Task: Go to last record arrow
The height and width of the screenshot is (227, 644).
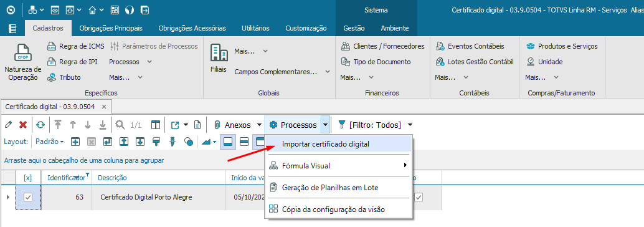Action: pyautogui.click(x=103, y=125)
